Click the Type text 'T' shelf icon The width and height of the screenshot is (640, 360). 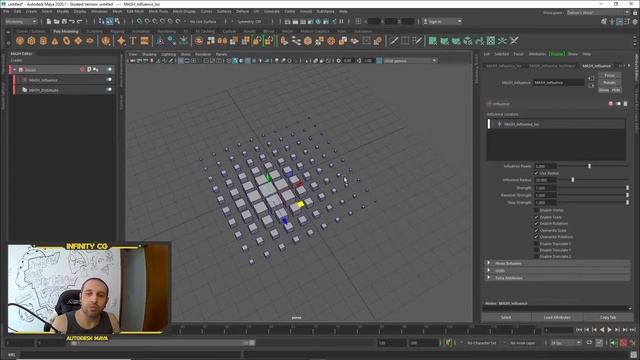[x=133, y=41]
